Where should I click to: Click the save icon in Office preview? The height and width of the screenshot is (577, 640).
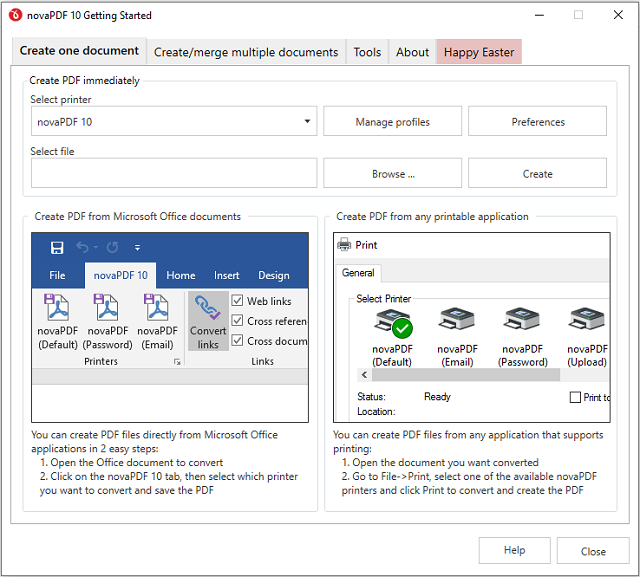(57, 247)
